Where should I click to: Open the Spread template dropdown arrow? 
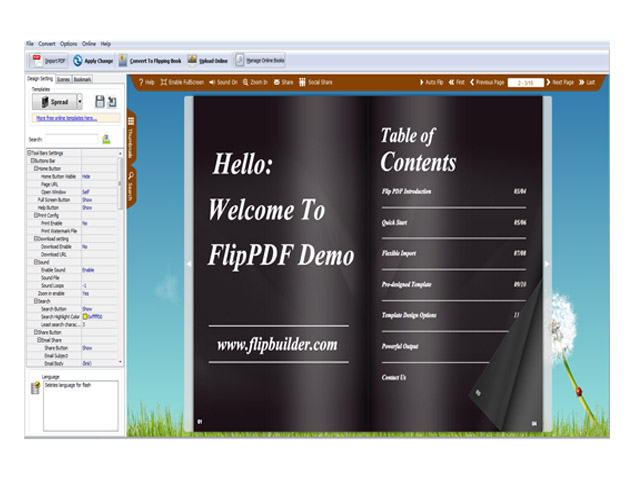[x=80, y=102]
